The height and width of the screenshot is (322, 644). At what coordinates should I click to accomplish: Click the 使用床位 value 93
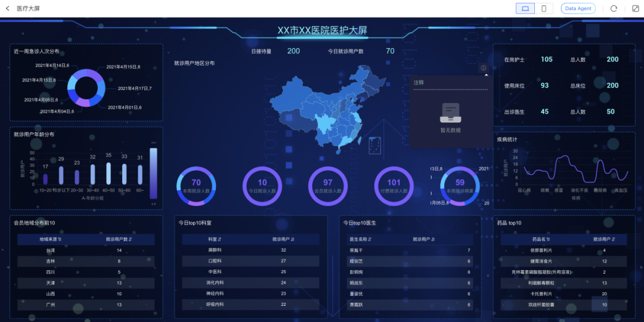544,85
